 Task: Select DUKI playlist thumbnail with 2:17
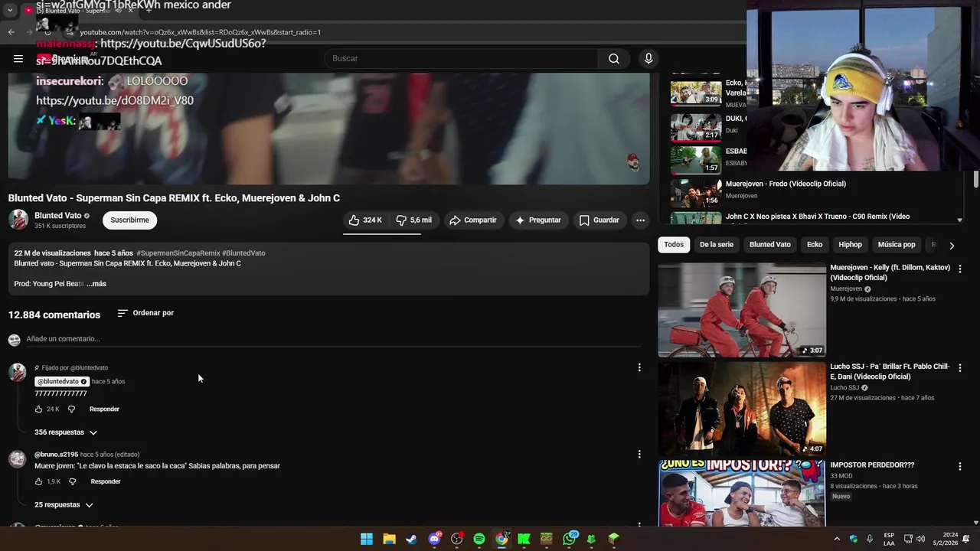point(696,128)
